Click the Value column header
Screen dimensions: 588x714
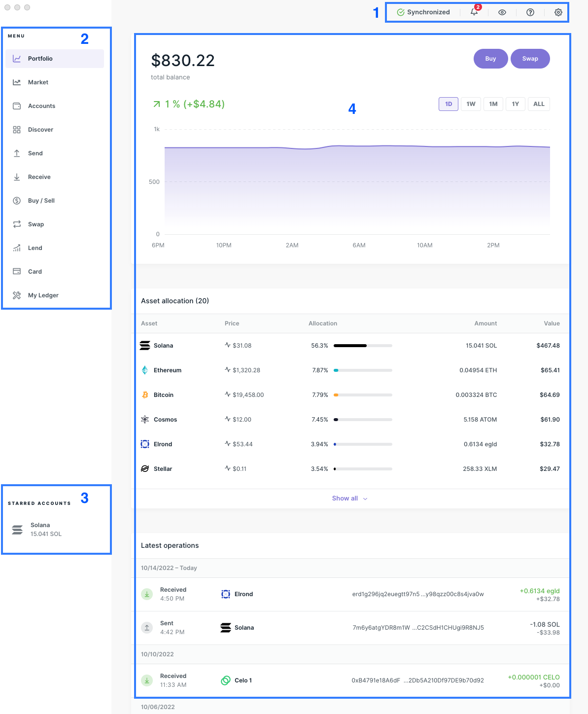(552, 323)
